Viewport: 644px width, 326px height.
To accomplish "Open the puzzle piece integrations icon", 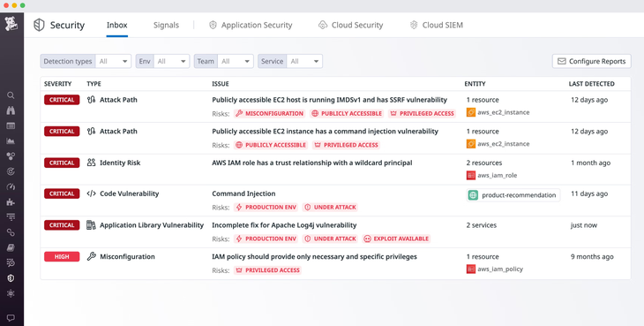I will [x=11, y=201].
